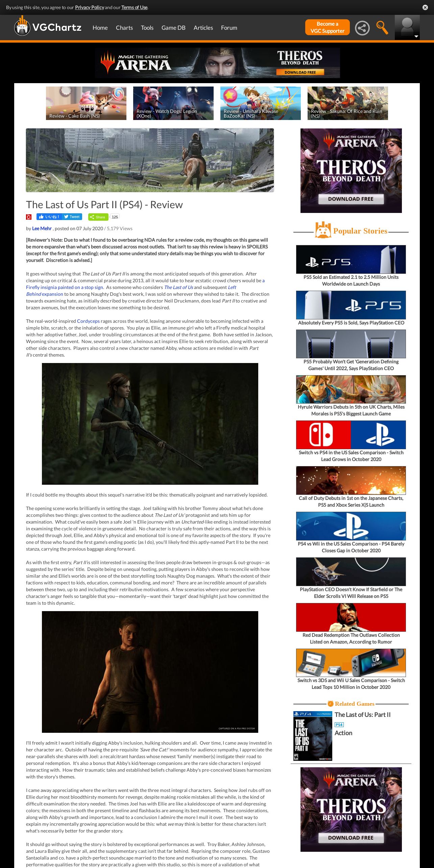This screenshot has height=868, width=434.
Task: Open Red Dead Redemption Outlaws Collection story
Action: click(351, 638)
